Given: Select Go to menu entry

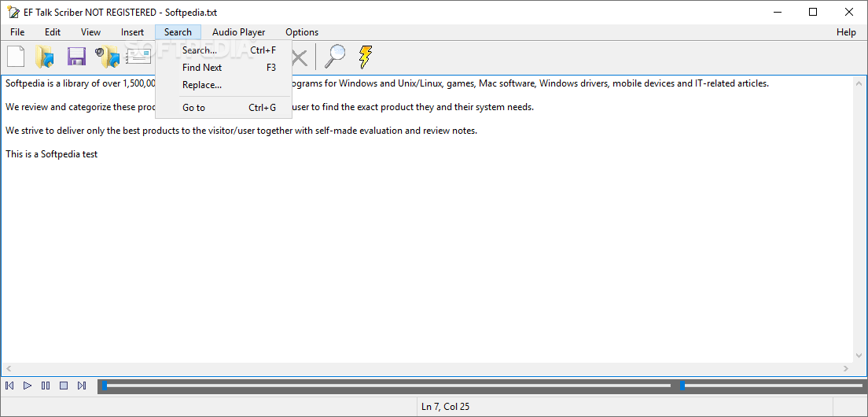Looking at the screenshot, I should tap(223, 108).
